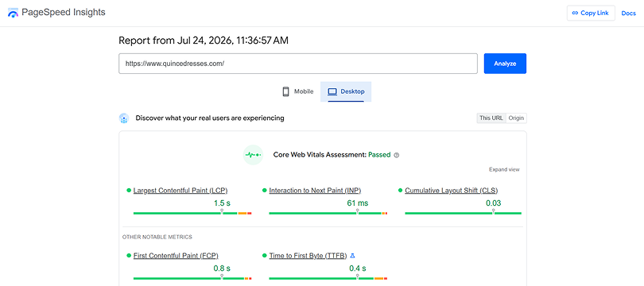This screenshot has width=644, height=286.
Task: Click the desktop monitor icon
Action: 332,91
